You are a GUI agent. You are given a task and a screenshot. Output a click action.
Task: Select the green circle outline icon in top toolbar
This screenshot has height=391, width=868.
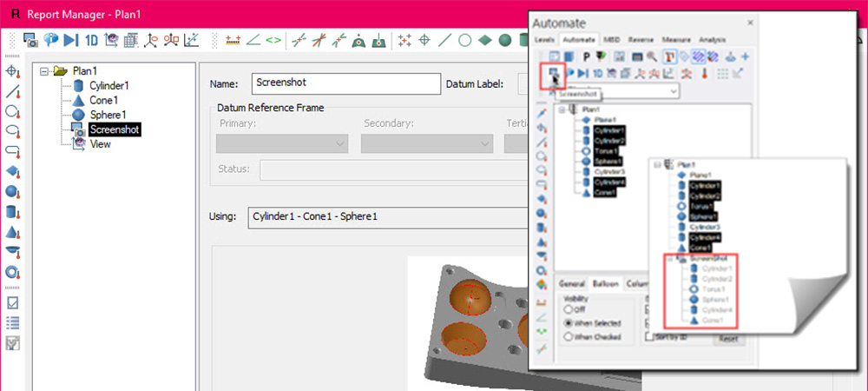(465, 40)
